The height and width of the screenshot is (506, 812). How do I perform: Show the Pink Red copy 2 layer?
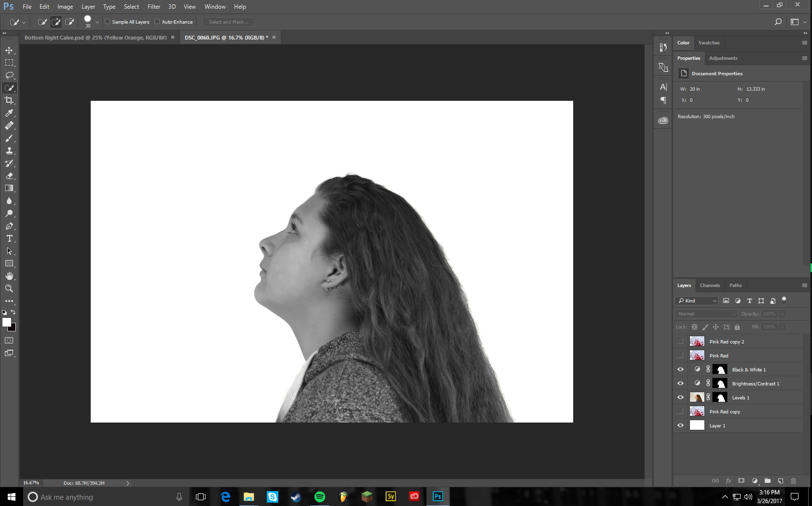point(680,342)
